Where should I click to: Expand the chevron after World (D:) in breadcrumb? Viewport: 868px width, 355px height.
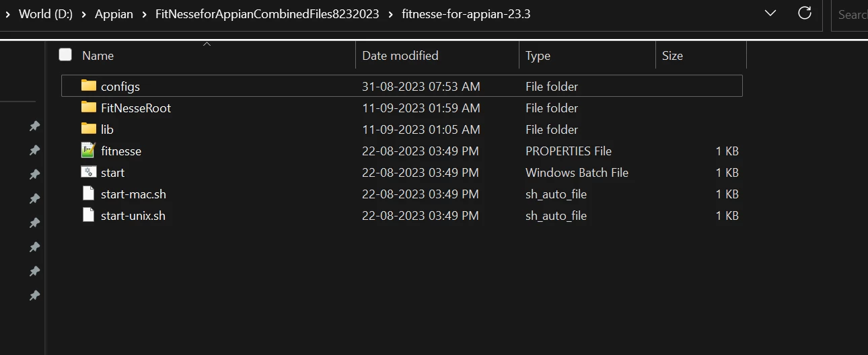click(x=85, y=13)
